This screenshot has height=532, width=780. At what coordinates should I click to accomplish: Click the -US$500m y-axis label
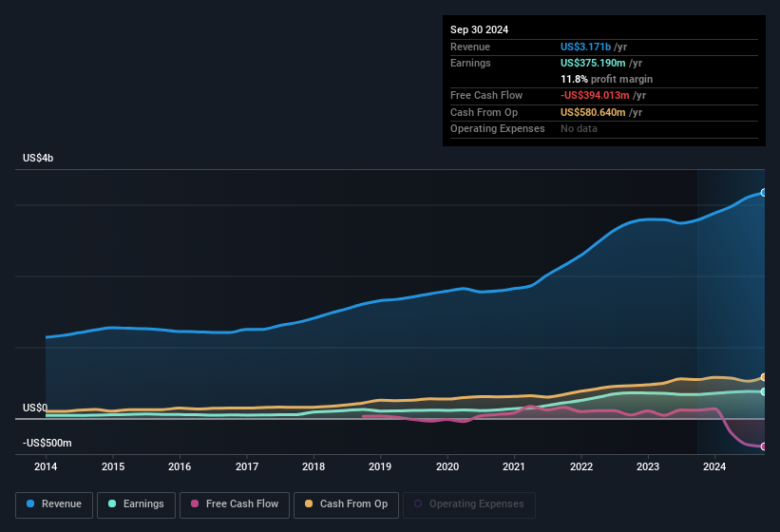point(48,443)
